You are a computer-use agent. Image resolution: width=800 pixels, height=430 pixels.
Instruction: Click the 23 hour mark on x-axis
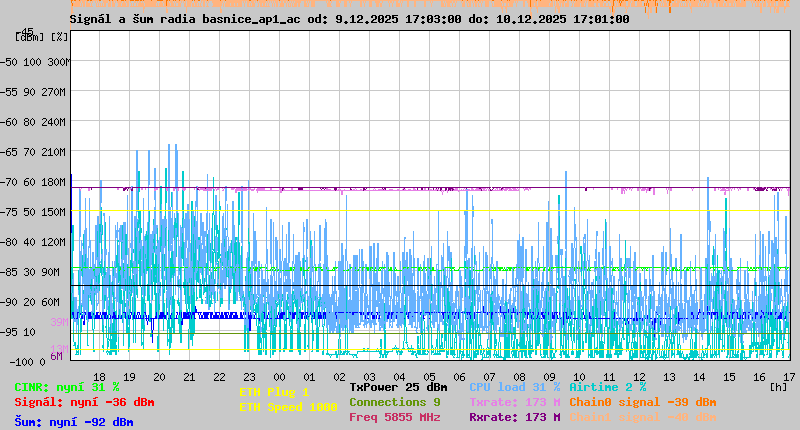[249, 376]
